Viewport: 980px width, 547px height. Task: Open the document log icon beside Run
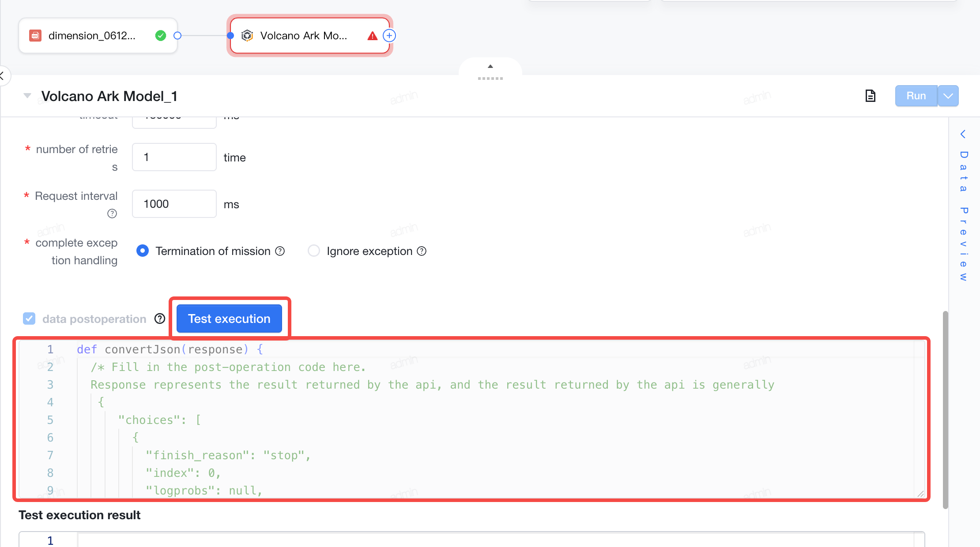coord(870,96)
